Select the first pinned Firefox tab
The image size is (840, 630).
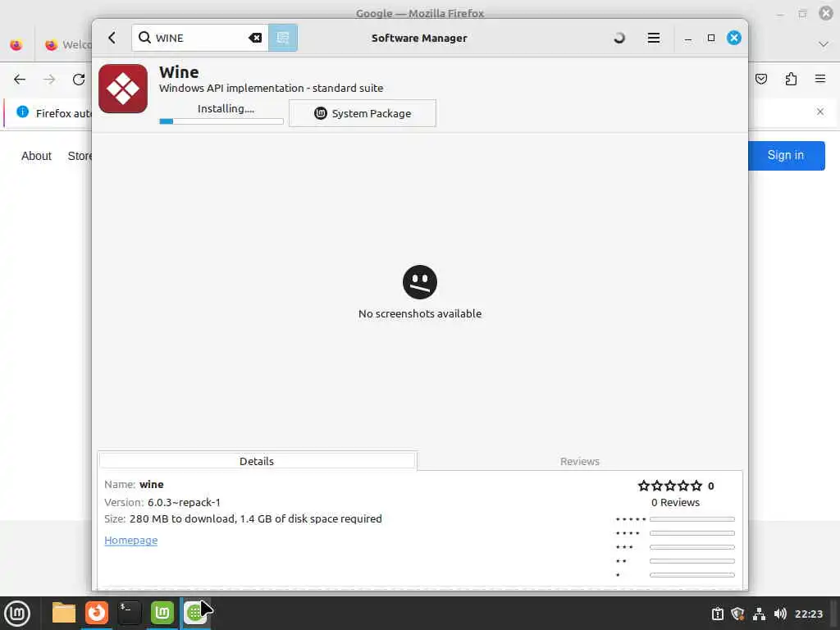[x=16, y=44]
